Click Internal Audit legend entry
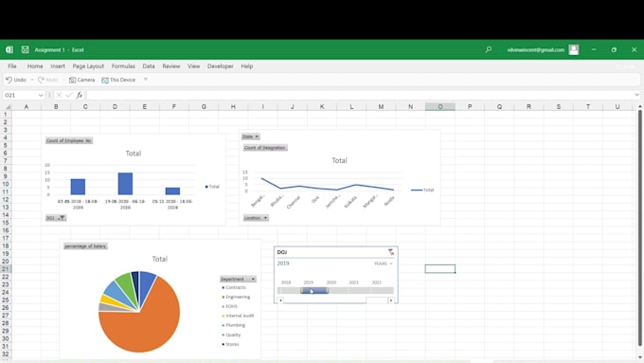The width and height of the screenshot is (644, 363). click(238, 316)
